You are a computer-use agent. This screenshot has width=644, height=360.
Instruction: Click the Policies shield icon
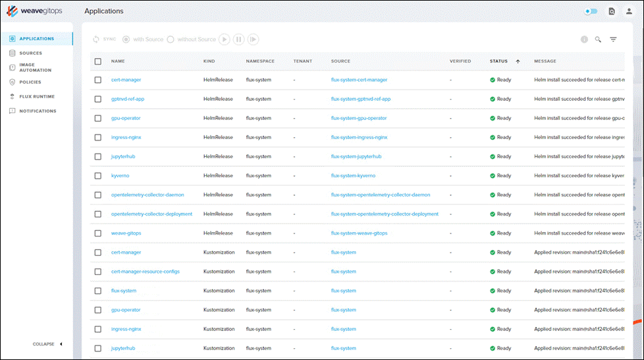(13, 82)
